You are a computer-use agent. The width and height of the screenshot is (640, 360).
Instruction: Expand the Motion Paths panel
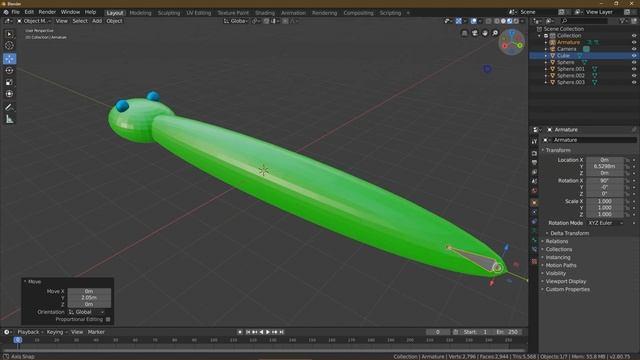561,265
